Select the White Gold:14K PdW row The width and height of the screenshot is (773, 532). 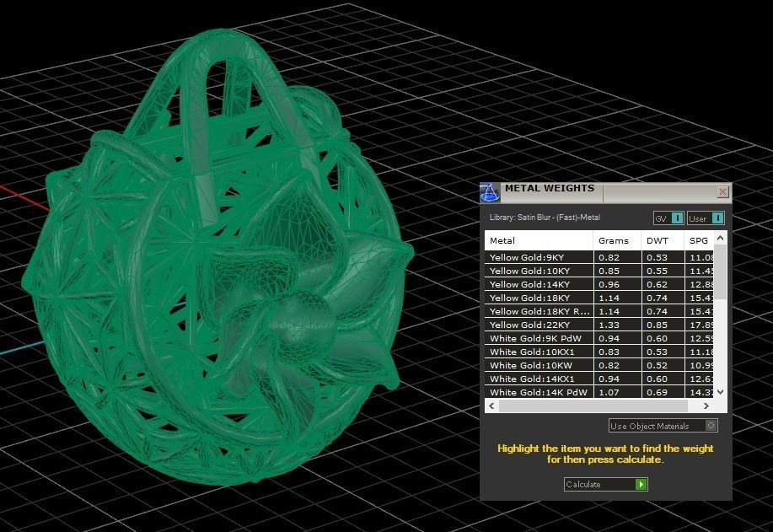(x=599, y=392)
